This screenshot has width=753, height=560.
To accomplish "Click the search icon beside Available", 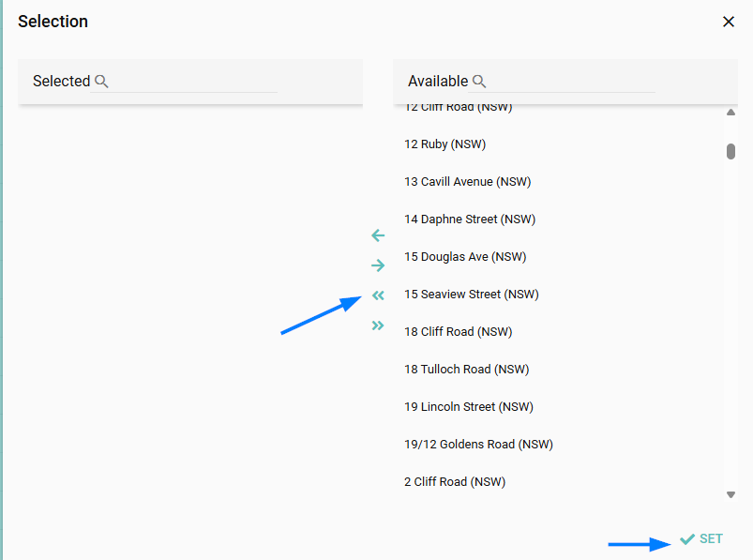I will 479,82.
